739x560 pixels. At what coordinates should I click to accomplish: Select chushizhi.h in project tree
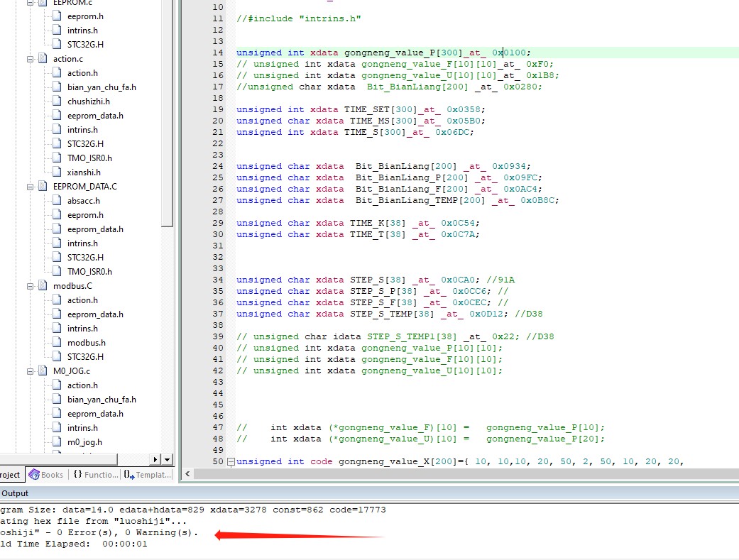[x=88, y=101]
